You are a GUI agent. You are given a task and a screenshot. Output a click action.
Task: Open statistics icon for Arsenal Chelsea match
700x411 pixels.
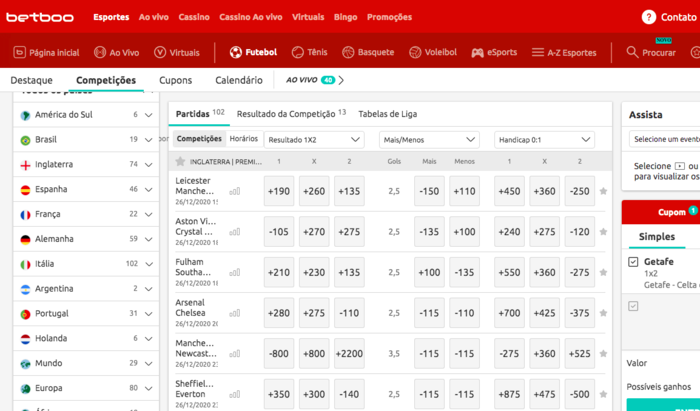click(235, 313)
